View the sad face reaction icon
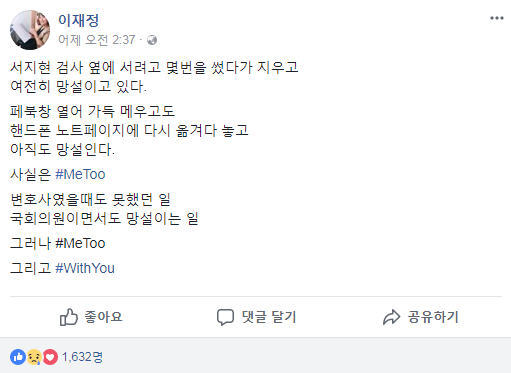The width and height of the screenshot is (511, 373). coord(34,357)
